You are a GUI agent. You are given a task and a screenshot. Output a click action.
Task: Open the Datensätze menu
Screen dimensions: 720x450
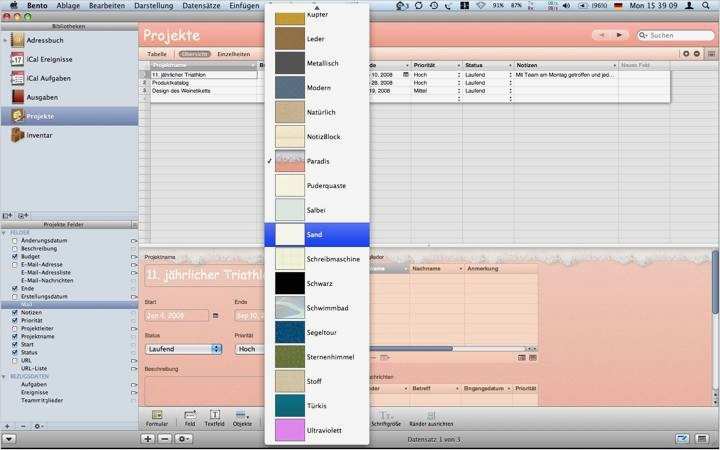(201, 6)
